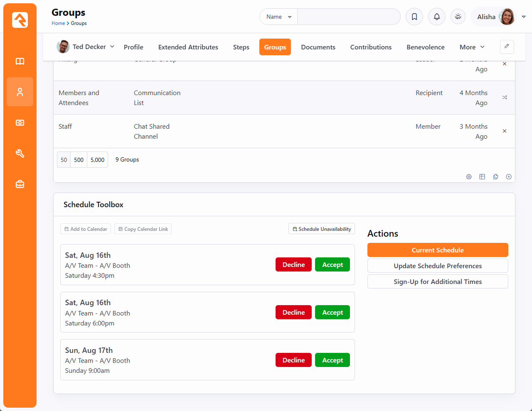This screenshot has height=411, width=532.
Task: Expand the More tab menu
Action: [x=472, y=47]
